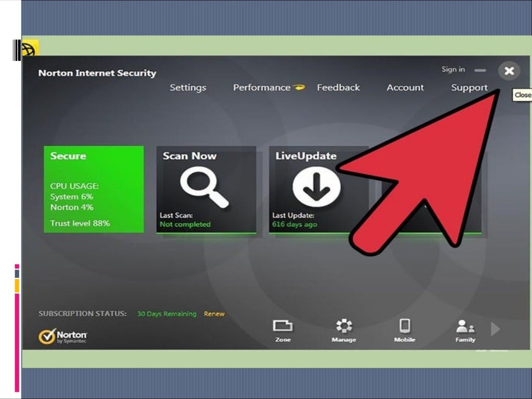Viewport: 532px width, 399px height.
Task: Click the Secure status tile
Action: click(x=94, y=189)
